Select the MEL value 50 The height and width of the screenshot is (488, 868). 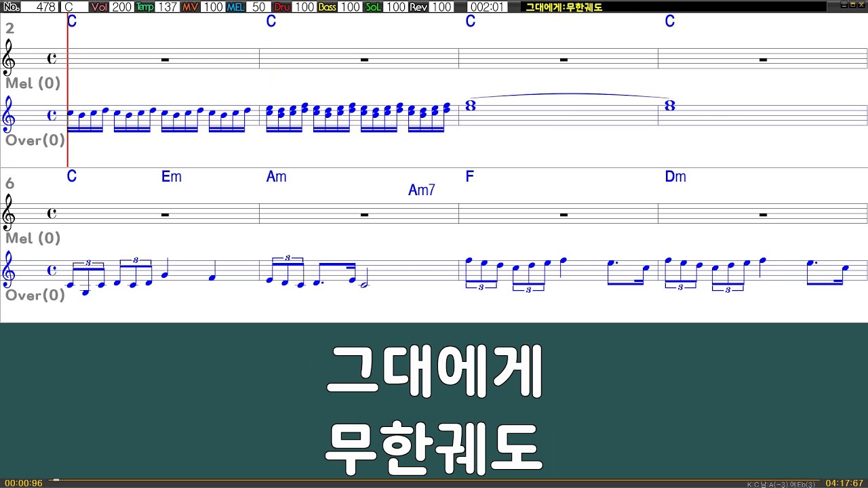(258, 7)
